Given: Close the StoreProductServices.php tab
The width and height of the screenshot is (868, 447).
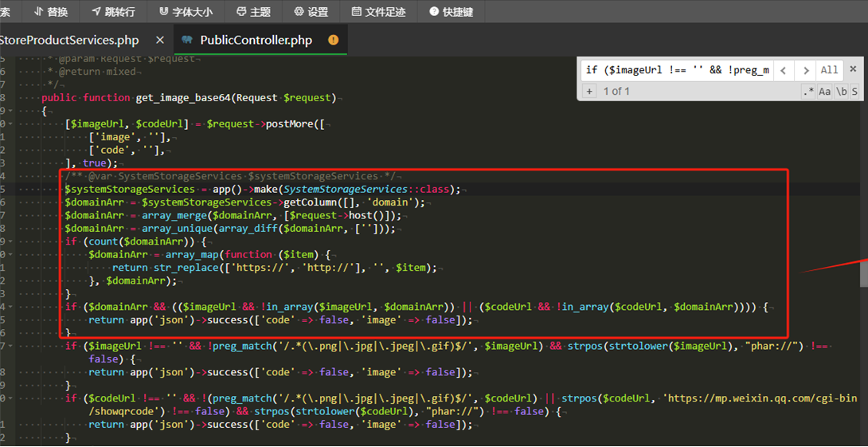Looking at the screenshot, I should tap(160, 40).
